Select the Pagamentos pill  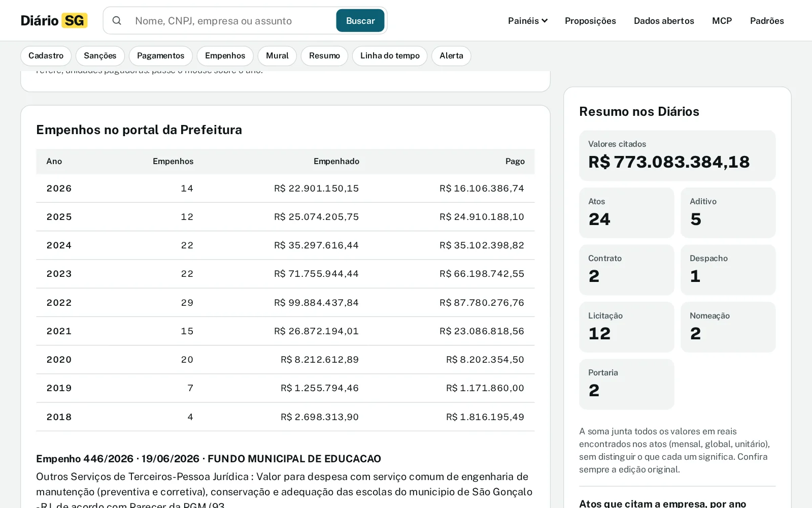[161, 56]
